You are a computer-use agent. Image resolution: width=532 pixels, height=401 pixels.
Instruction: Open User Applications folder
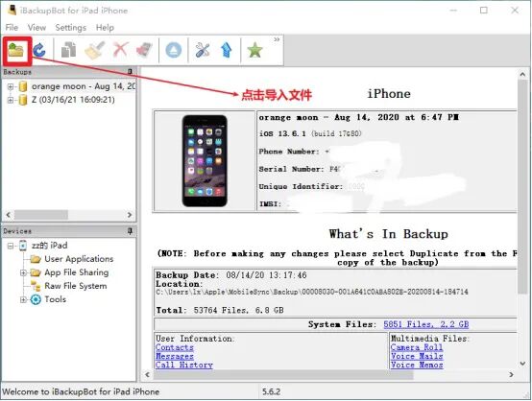click(x=79, y=259)
